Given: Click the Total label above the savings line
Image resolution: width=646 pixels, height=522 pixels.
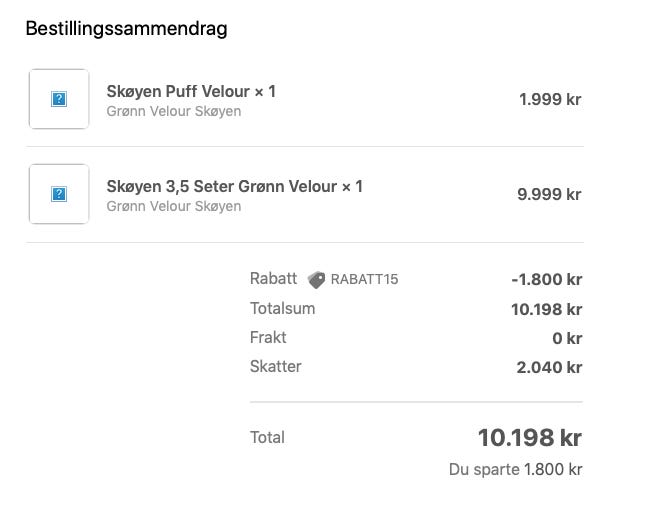Looking at the screenshot, I should [267, 437].
